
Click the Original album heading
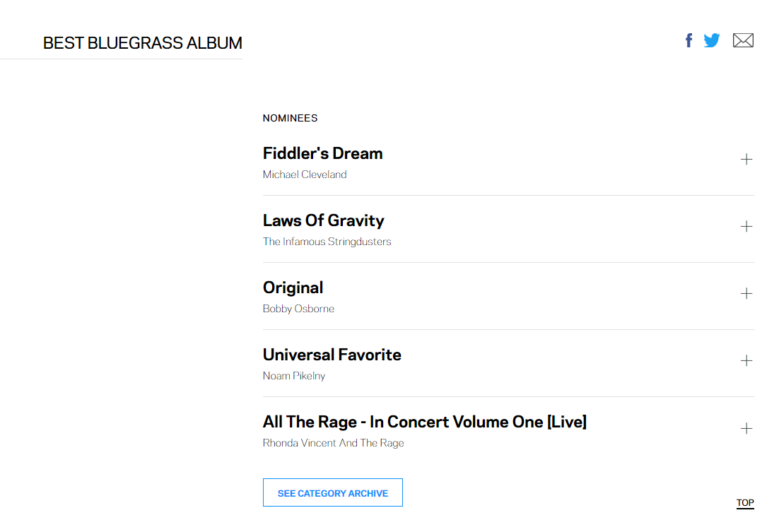tap(293, 288)
